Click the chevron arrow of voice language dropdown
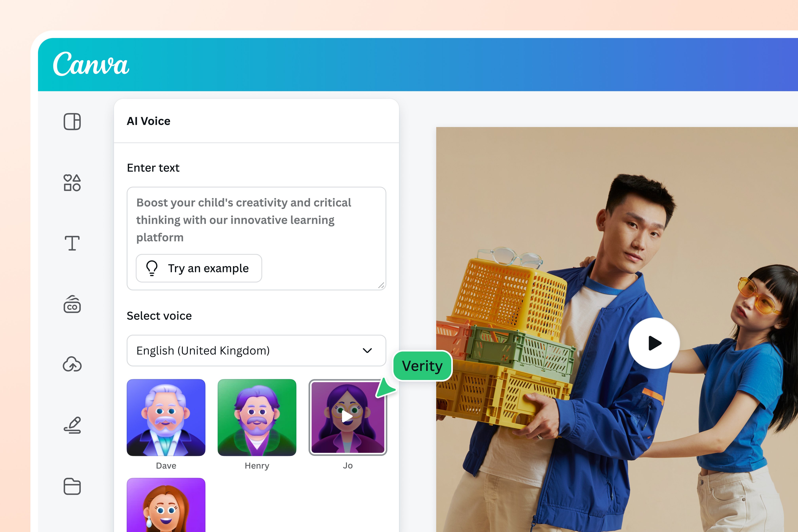This screenshot has width=798, height=532. [x=367, y=351]
